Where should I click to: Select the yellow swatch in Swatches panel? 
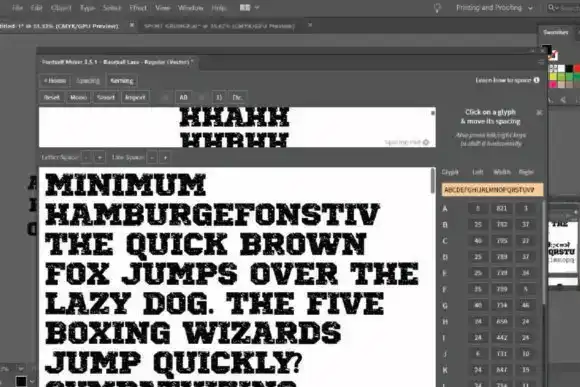point(553,77)
